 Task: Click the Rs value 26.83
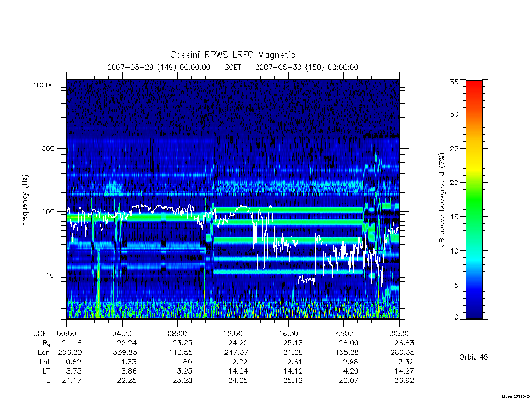[404, 343]
